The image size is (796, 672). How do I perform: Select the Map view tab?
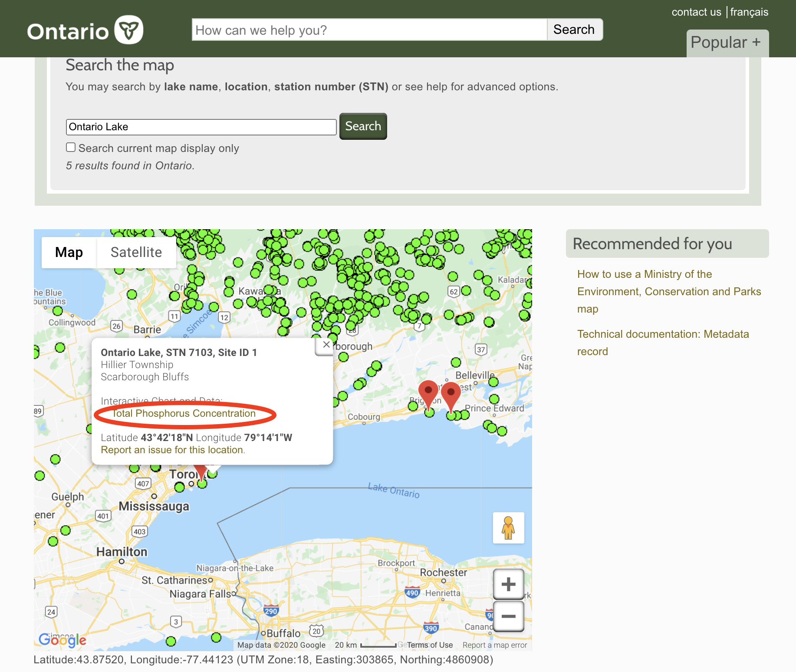[x=69, y=252]
